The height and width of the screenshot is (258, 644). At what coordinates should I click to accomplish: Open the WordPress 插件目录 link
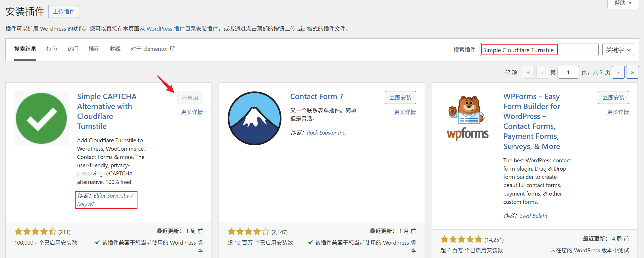pos(170,28)
